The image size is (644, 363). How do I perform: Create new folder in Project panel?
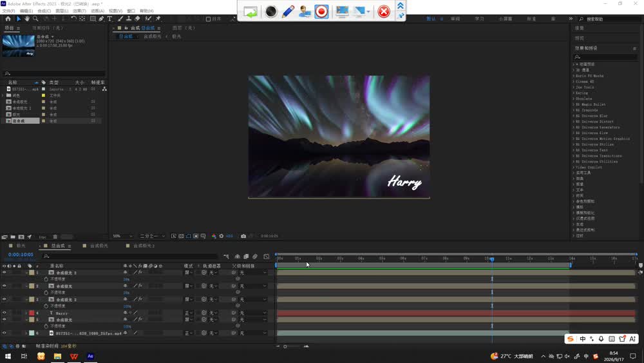click(x=13, y=237)
